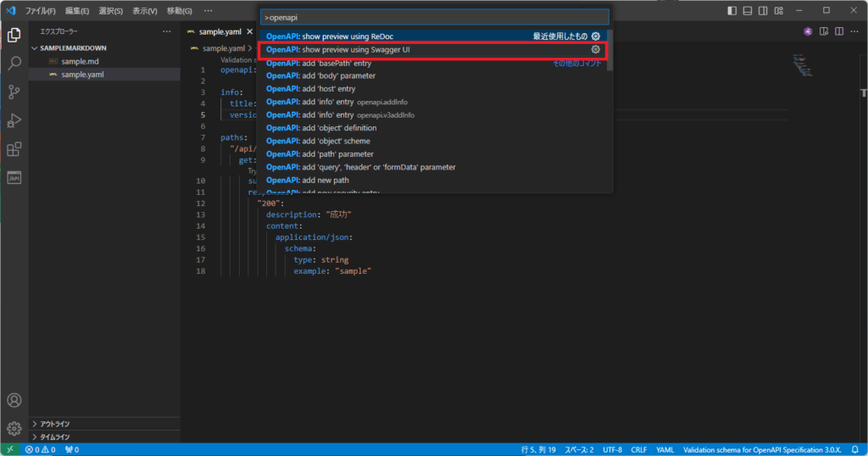The width and height of the screenshot is (868, 456).
Task: Open the ファイル(F) menu
Action: (x=41, y=10)
